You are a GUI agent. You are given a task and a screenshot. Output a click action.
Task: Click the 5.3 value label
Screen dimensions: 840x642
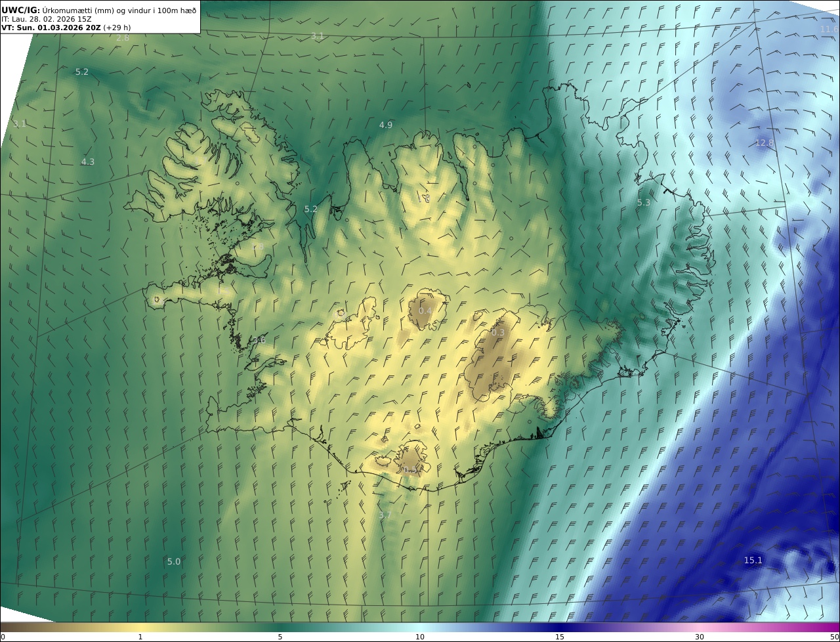pyautogui.click(x=644, y=202)
